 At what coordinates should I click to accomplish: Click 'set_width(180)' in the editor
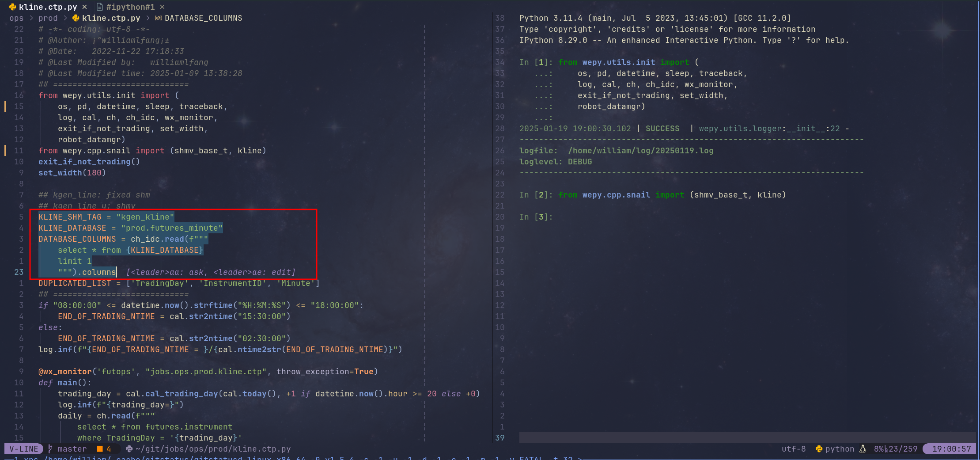pyautogui.click(x=72, y=173)
